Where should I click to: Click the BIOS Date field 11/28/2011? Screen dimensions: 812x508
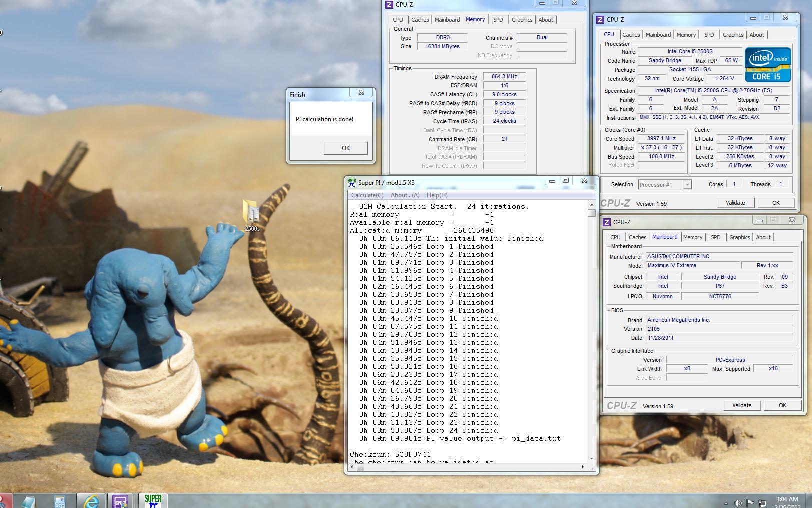719,338
